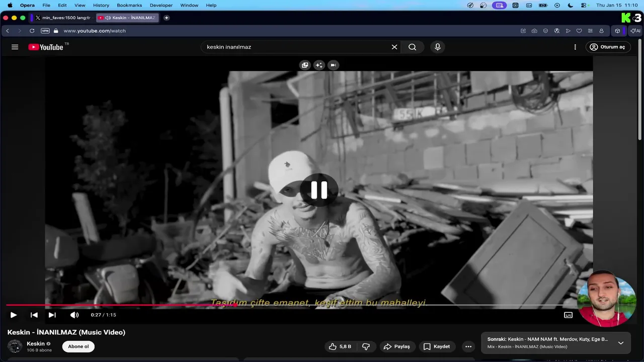Viewport: 644px width, 362px height.
Task: Open macOS Control Center icon
Action: click(x=585, y=5)
